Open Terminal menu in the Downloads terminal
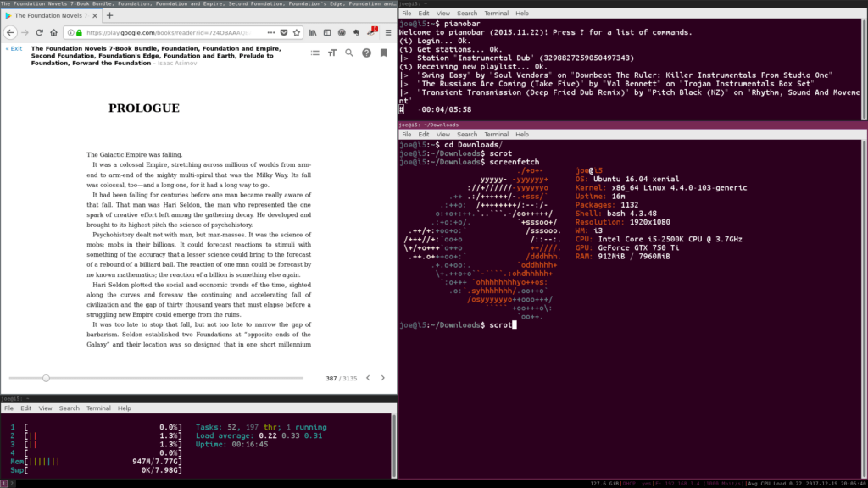The width and height of the screenshot is (868, 488). pos(496,135)
